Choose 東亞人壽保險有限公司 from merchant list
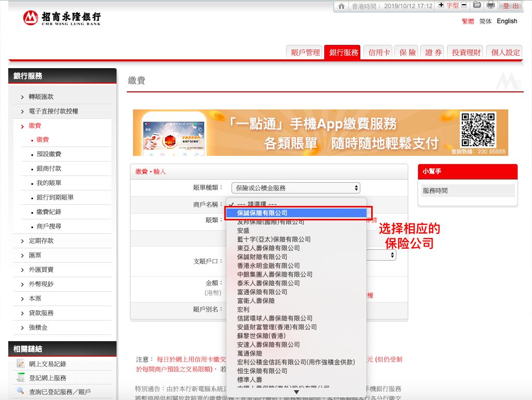Viewport: 532px width, 400px height. (296, 248)
